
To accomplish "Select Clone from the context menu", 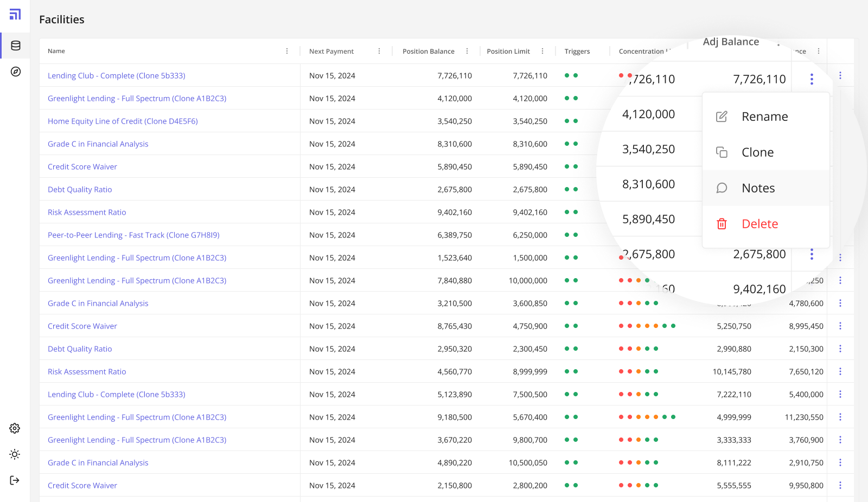I will tap(757, 152).
